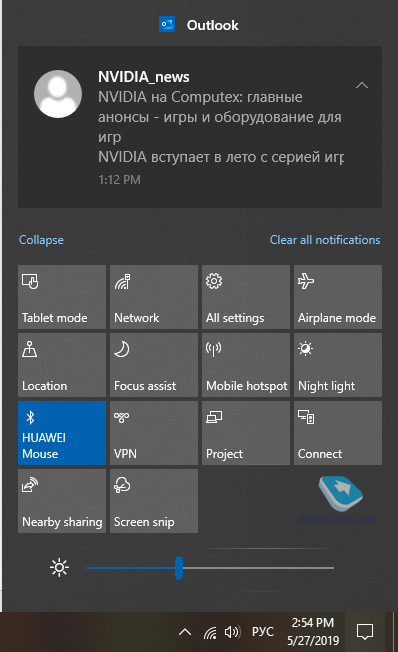Viewport: 398px width, 652px height.
Task: Open Project display tile
Action: pos(246,433)
